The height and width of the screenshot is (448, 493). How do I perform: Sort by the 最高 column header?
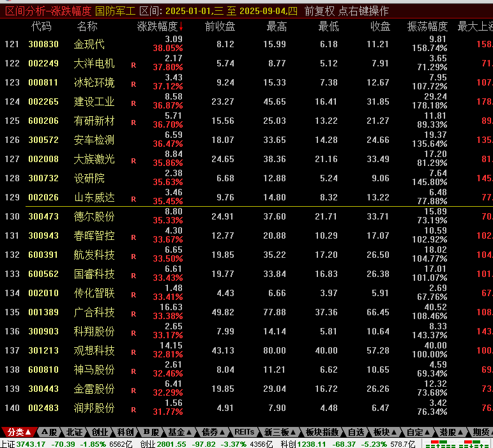277,26
